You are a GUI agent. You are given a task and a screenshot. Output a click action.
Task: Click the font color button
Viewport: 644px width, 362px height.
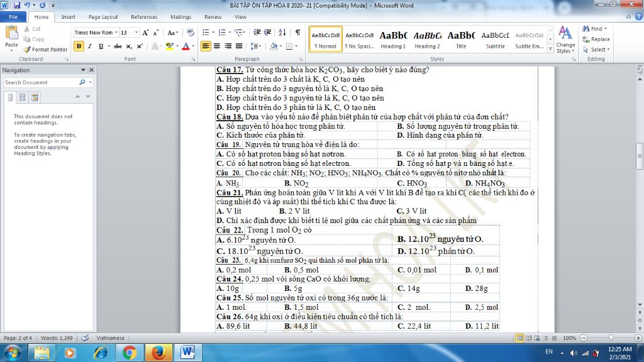pyautogui.click(x=186, y=47)
